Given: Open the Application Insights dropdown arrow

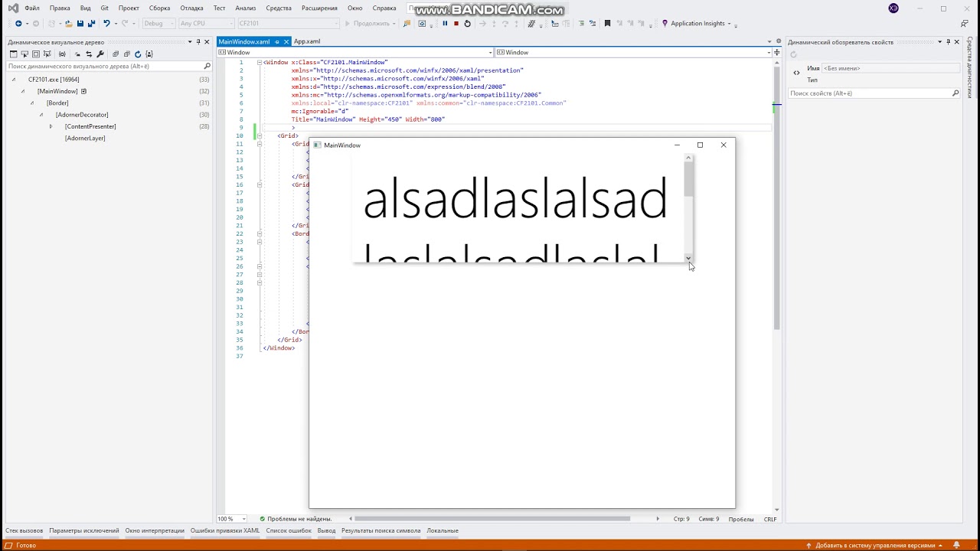Looking at the screenshot, I should 729,24.
